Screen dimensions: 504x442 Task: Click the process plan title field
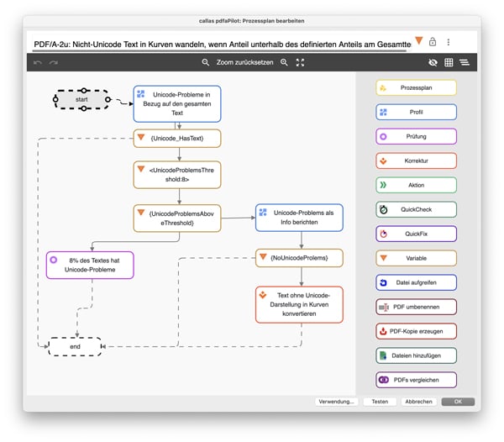223,44
